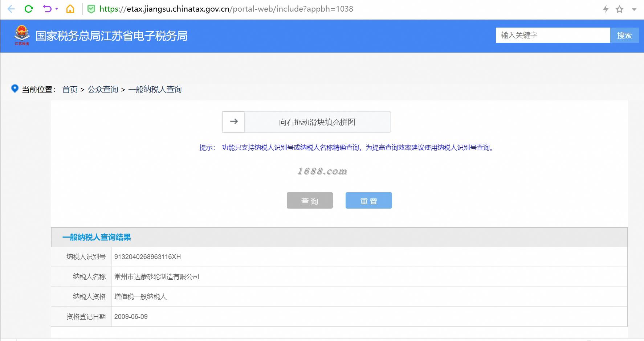This screenshot has height=341, width=644.
Task: Click the 纳税人资格 label cell
Action: [81, 297]
